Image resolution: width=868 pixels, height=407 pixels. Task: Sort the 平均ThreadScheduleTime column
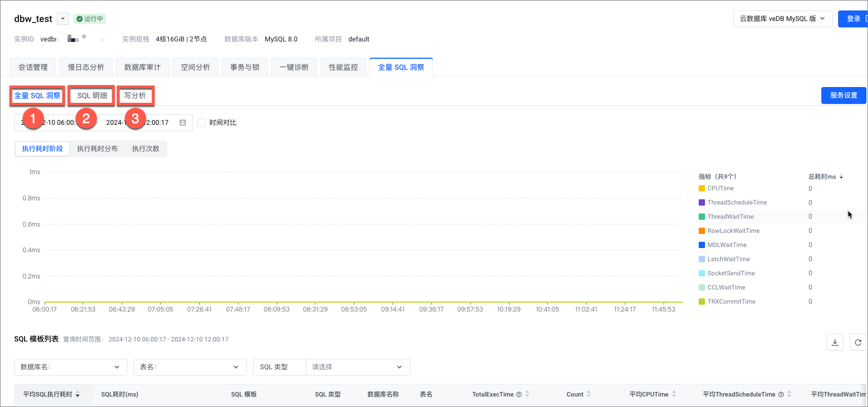pyautogui.click(x=789, y=394)
